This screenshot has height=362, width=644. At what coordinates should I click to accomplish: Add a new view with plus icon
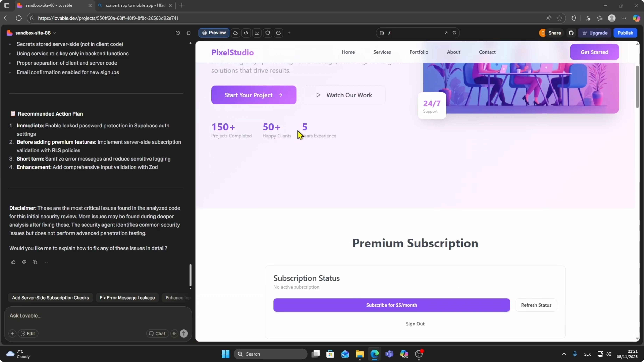click(x=289, y=33)
